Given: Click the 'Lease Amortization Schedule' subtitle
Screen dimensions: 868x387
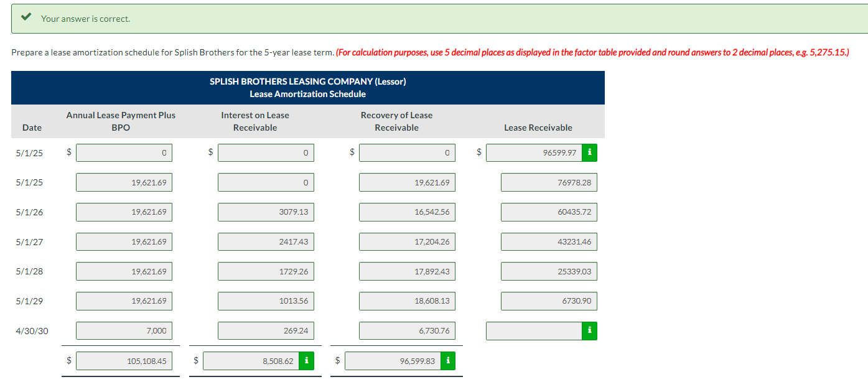Looking at the screenshot, I should tap(308, 94).
